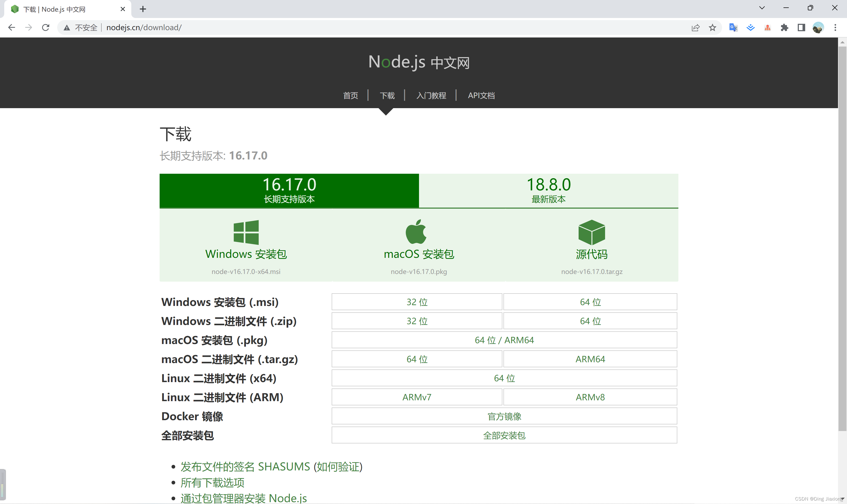The image size is (847, 504).
Task: Click the page vertical scrollbar
Action: [842, 238]
